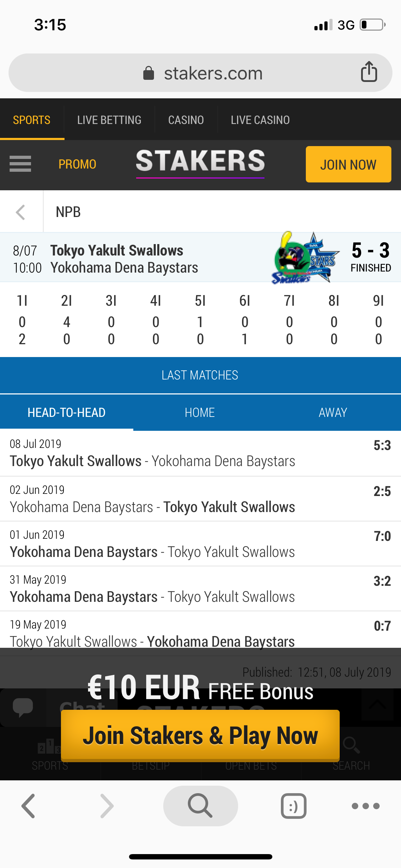The height and width of the screenshot is (868, 401).
Task: Click the Join Now button
Action: 348,164
